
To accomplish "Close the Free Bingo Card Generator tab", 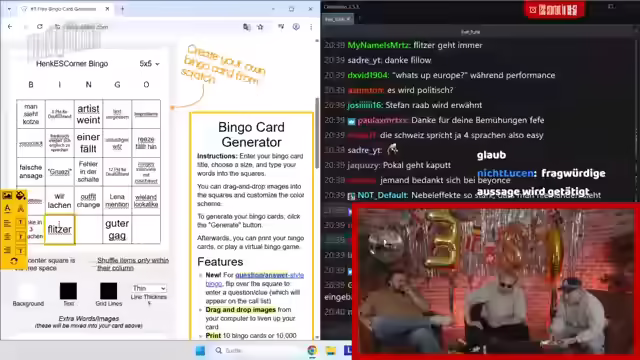I will click(x=107, y=9).
